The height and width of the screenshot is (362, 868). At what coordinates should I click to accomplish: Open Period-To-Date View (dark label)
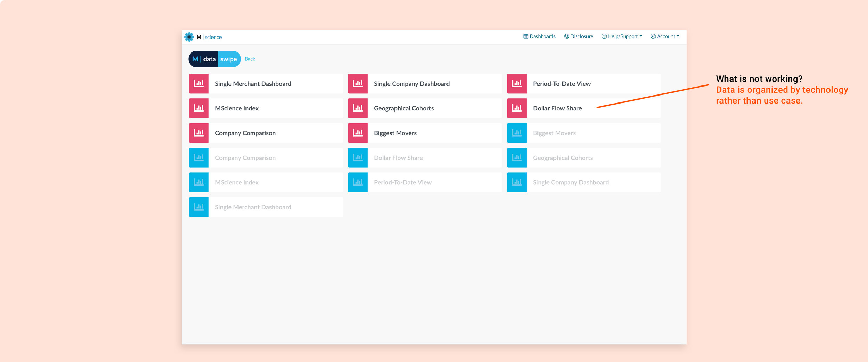tap(562, 84)
